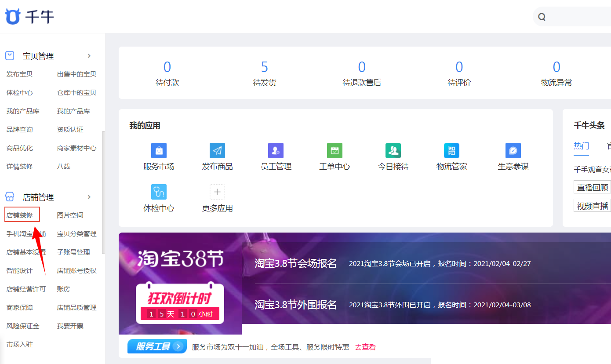Open 仓库中的宝贝 in the sidebar
611x364 pixels.
76,93
